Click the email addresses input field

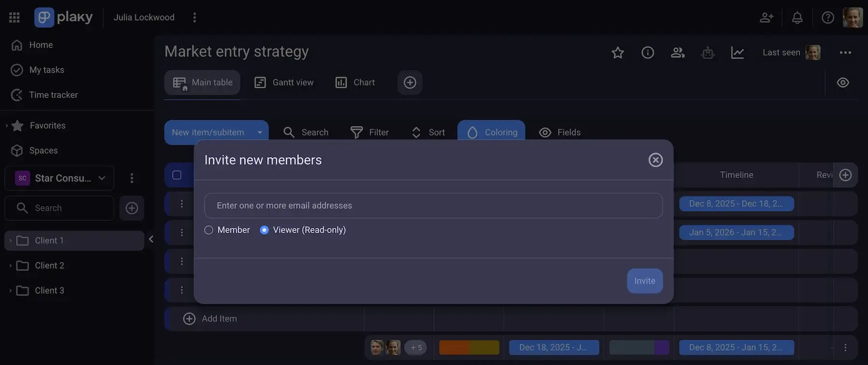[x=434, y=206]
